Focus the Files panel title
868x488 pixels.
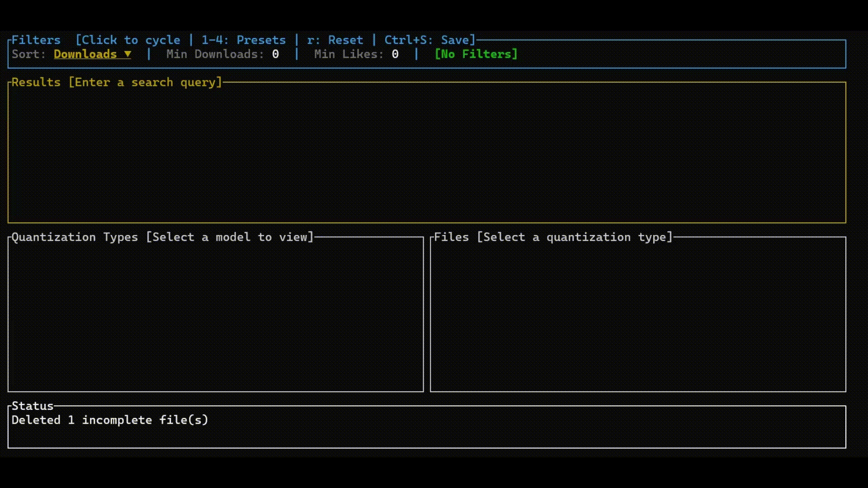point(451,237)
